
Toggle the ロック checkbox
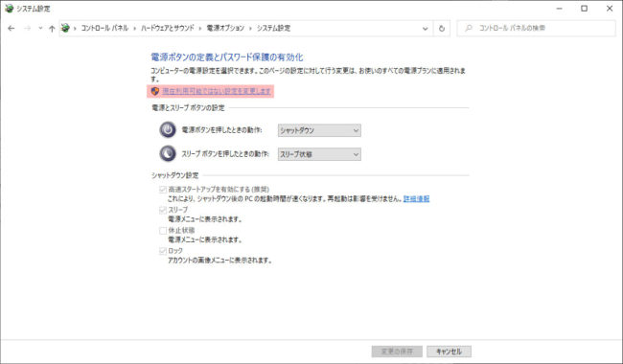(163, 251)
